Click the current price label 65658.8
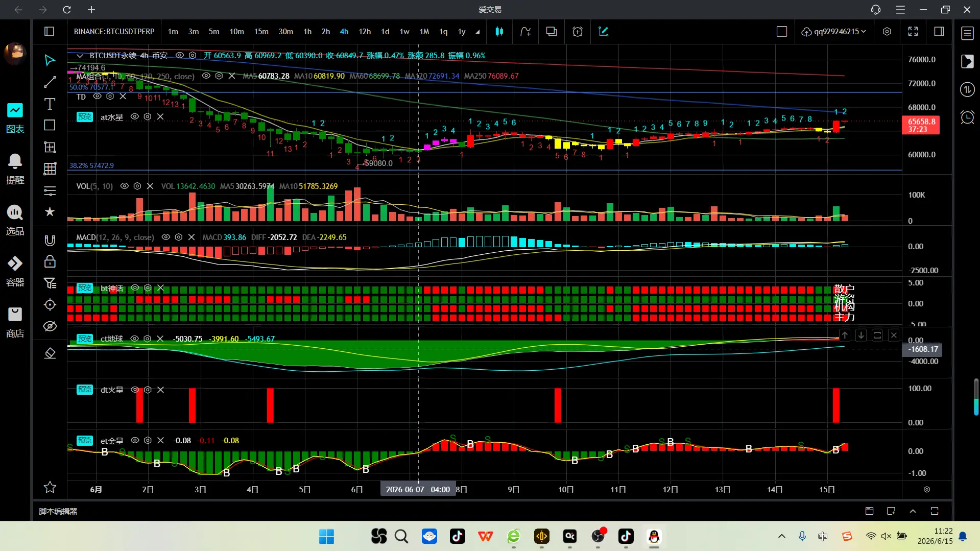This screenshot has width=980, height=551. [x=921, y=125]
